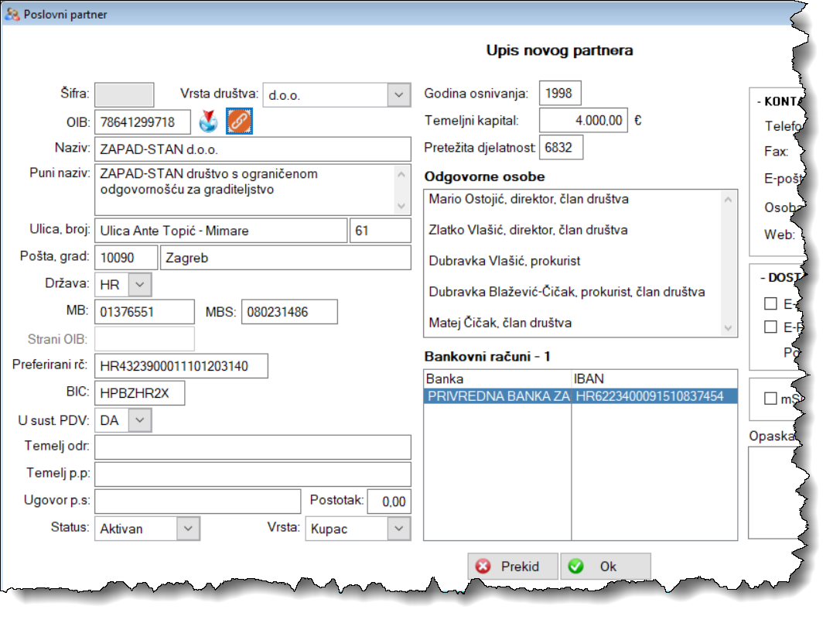This screenshot has height=630, width=840.
Task: Click the Preferirani rč IBAN field
Action: tap(182, 366)
